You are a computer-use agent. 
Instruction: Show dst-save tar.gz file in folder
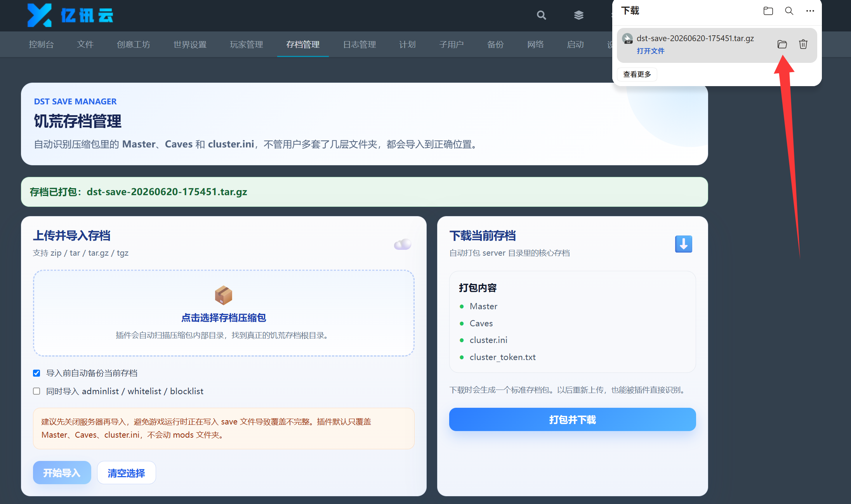(x=782, y=44)
